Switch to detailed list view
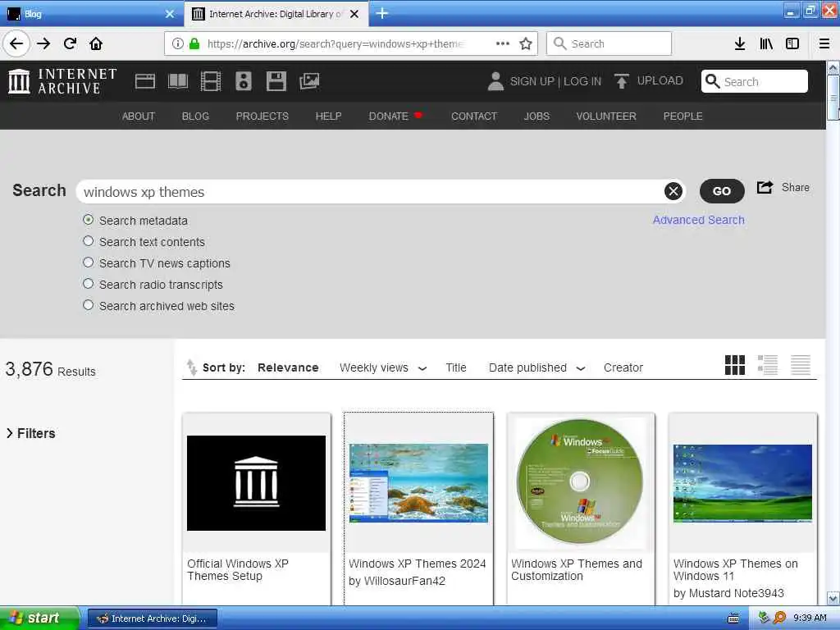The height and width of the screenshot is (630, 840). click(768, 365)
